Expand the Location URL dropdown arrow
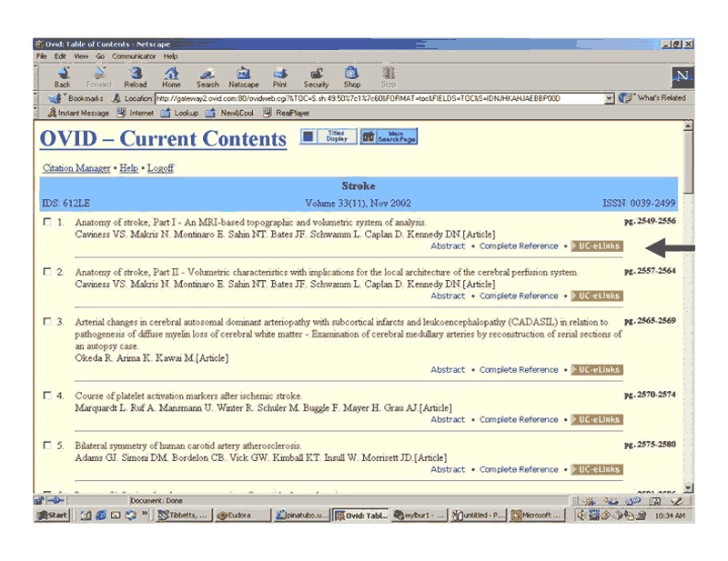The width and height of the screenshot is (728, 561). tap(609, 98)
